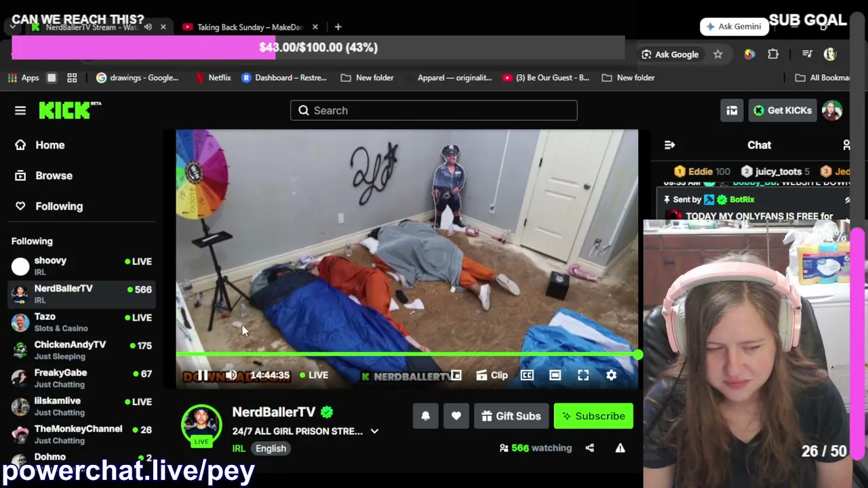Close the Taking Back Sunday tab
Image resolution: width=868 pixels, height=488 pixels.
tap(315, 27)
